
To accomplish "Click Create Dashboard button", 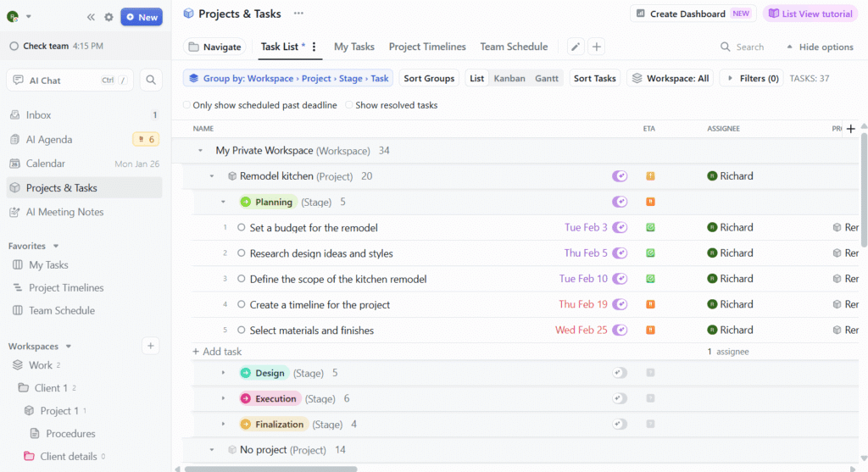I will pos(693,14).
